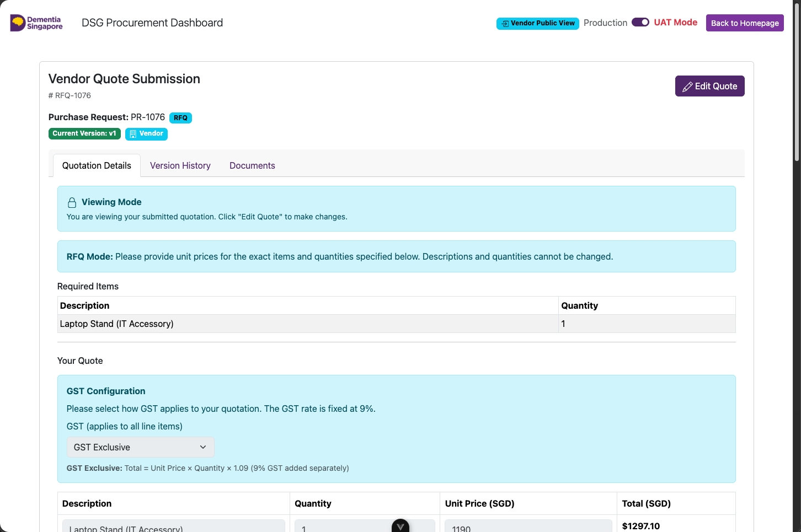Click the UAT Mode label

[676, 23]
